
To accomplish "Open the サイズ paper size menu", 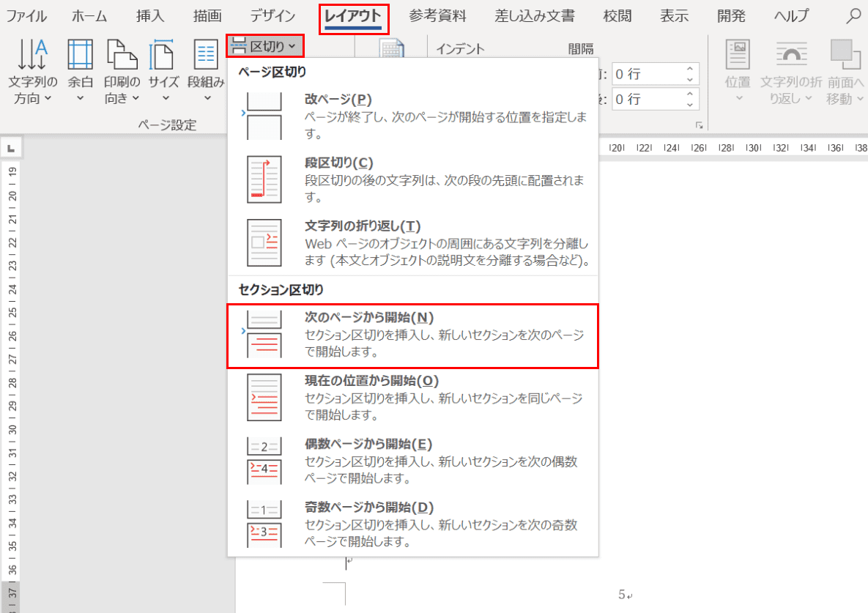I will click(163, 72).
